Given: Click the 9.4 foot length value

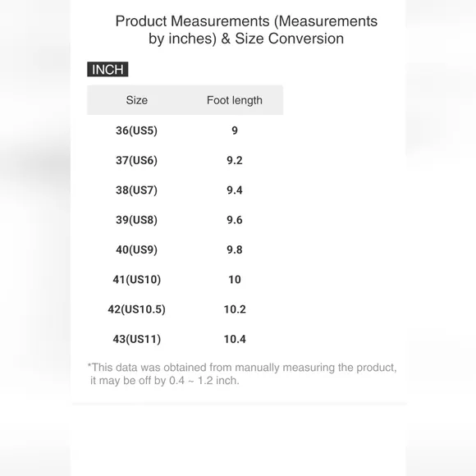Looking at the screenshot, I should point(235,190).
